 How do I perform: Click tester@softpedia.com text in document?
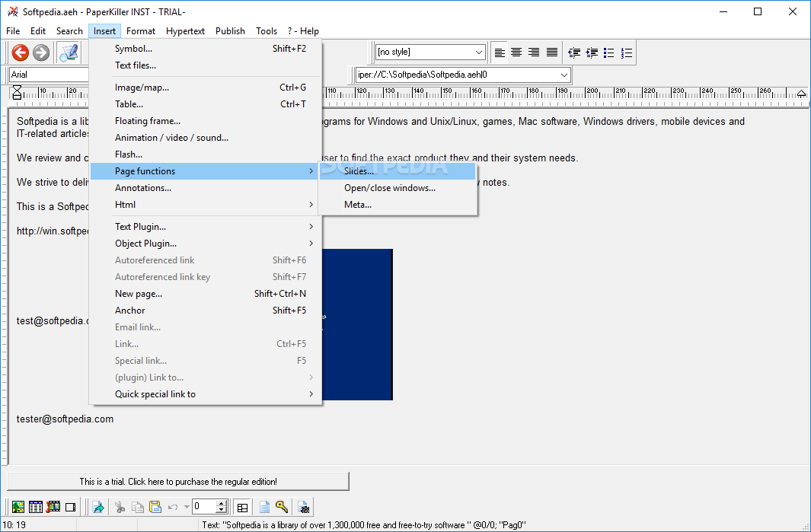pos(65,419)
